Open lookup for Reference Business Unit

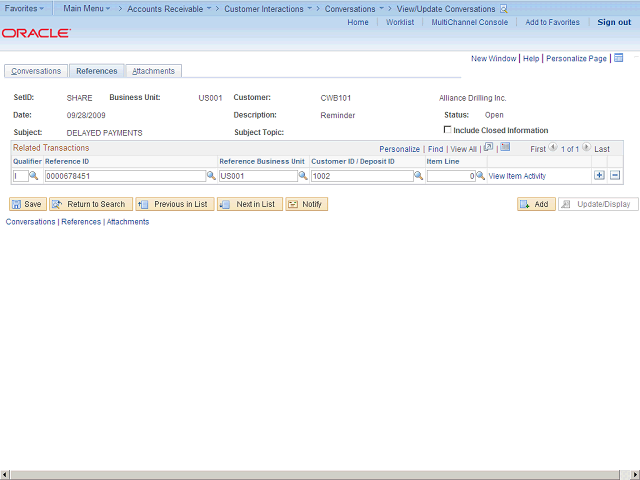[303, 176]
